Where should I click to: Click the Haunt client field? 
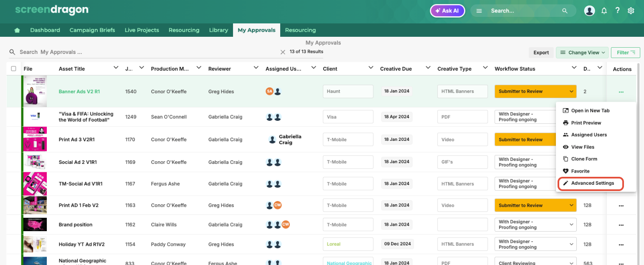[348, 92]
